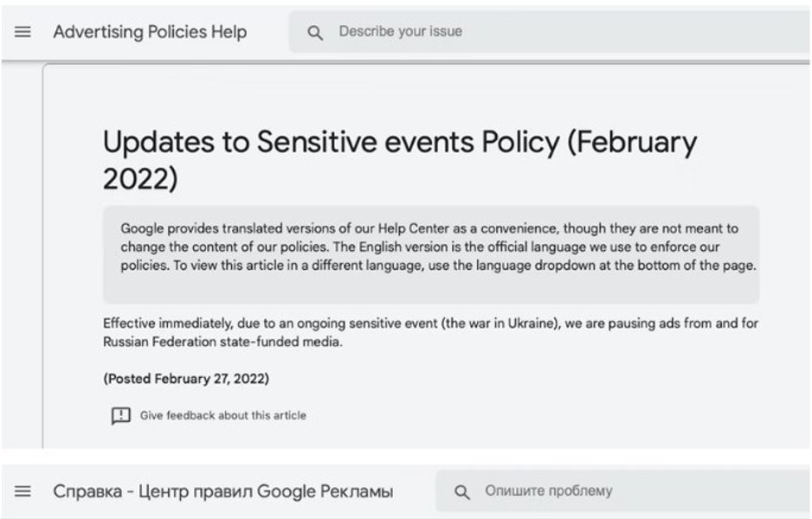
Task: Open the hamburger menu beside the Справка header
Action: [23, 491]
